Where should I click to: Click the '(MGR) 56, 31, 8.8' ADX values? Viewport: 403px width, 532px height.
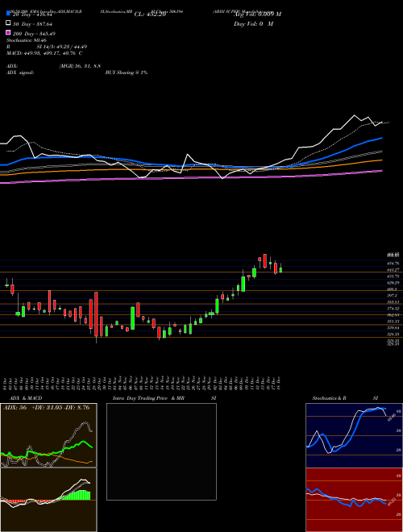point(80,66)
